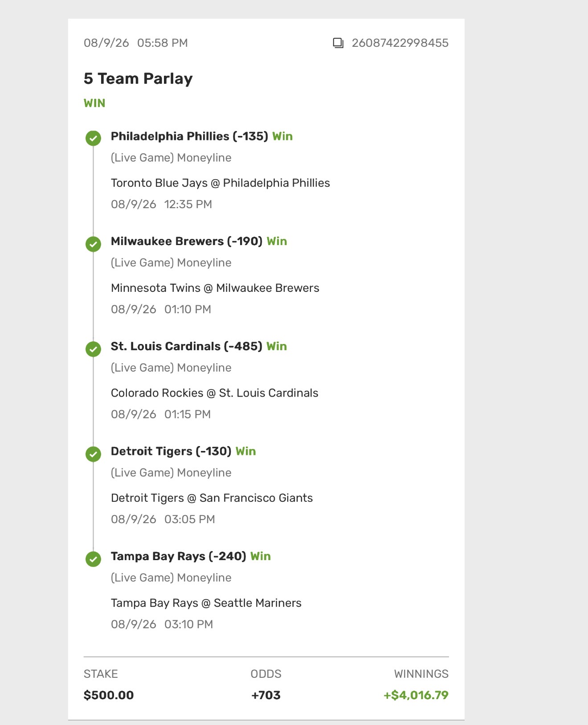Open Detroit Tigers (-130) selection
This screenshot has width=588, height=725.
[171, 451]
